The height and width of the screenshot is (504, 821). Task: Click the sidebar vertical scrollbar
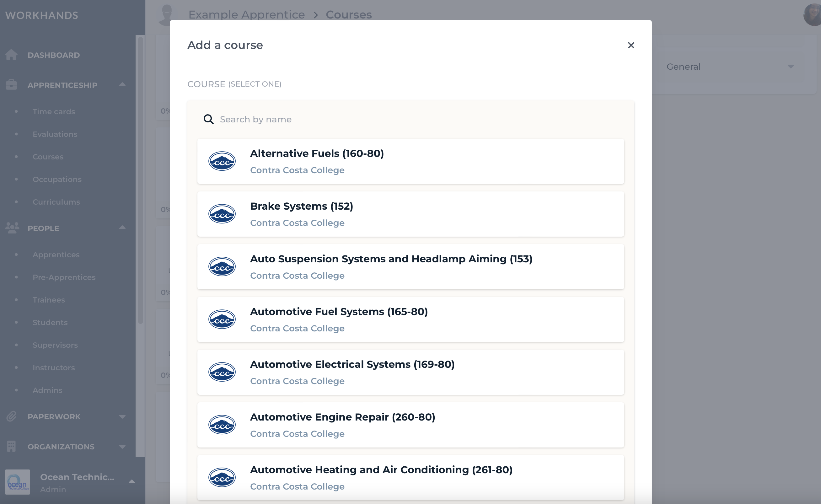pos(141,180)
